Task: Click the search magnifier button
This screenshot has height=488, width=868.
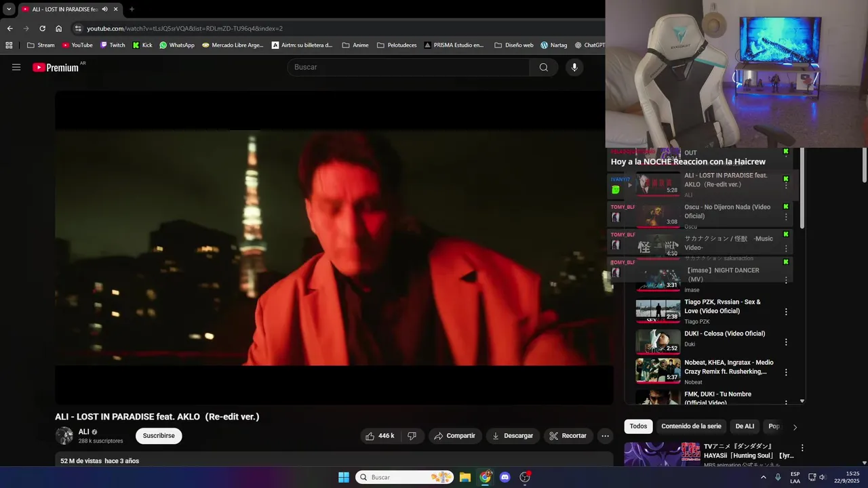Action: (x=544, y=67)
